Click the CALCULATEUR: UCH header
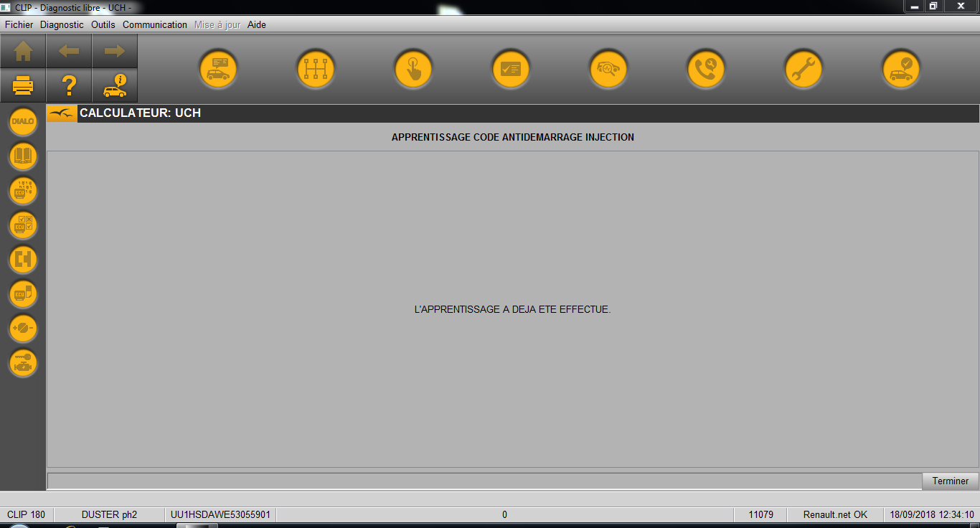The image size is (980, 528). tap(140, 113)
